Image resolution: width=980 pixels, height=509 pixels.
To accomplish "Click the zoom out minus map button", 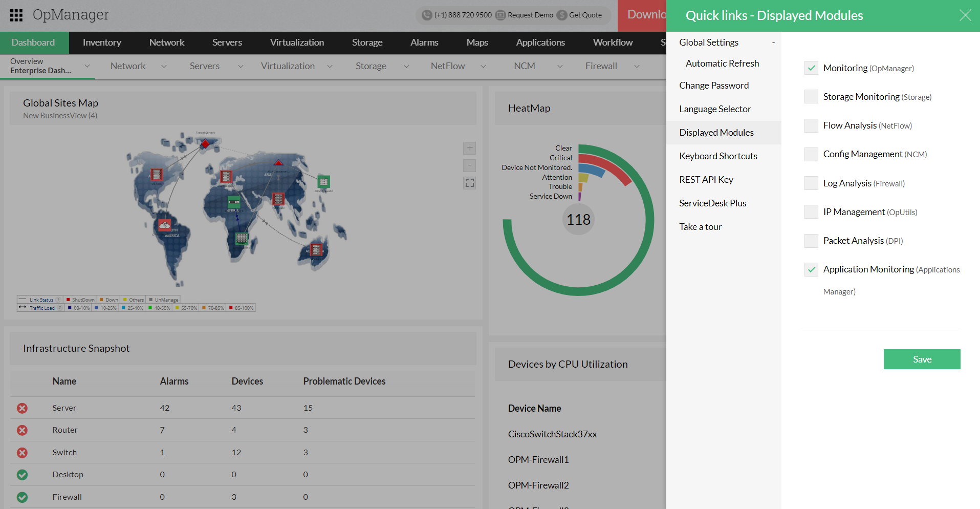I will click(x=469, y=165).
